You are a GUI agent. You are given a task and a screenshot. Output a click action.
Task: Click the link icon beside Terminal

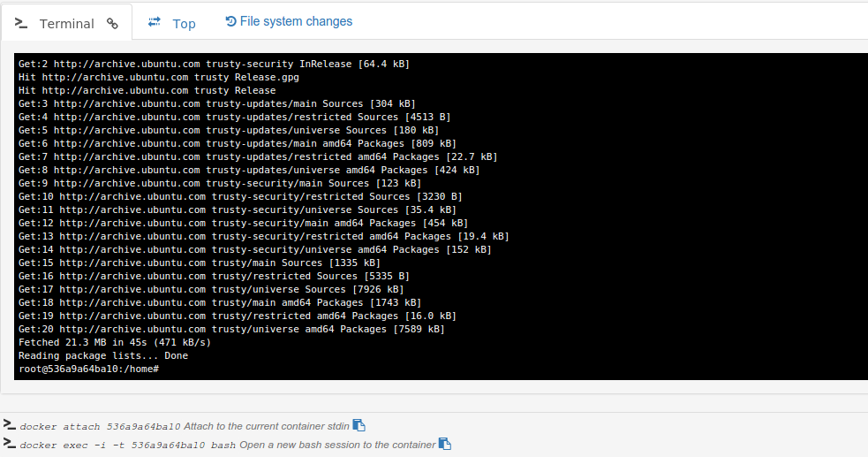(x=112, y=23)
